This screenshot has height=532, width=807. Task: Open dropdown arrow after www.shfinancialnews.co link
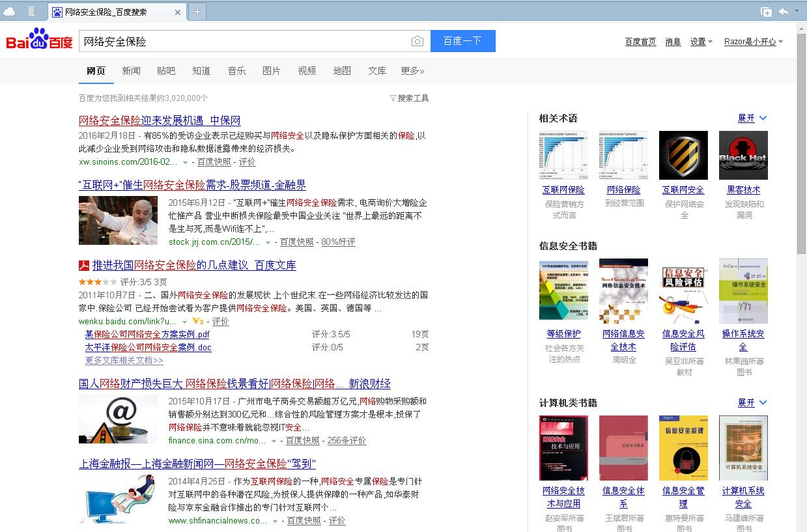point(276,521)
